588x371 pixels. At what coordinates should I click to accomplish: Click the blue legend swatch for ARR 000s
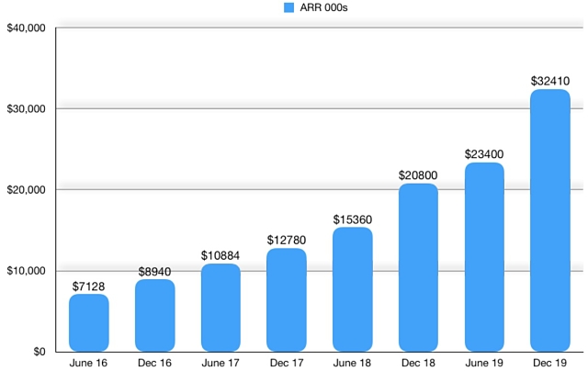pyautogui.click(x=265, y=8)
